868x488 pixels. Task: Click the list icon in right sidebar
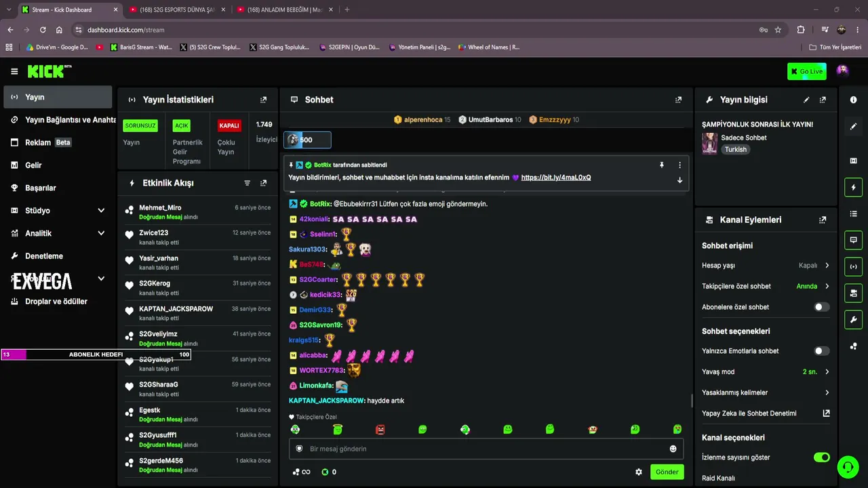[x=853, y=213]
